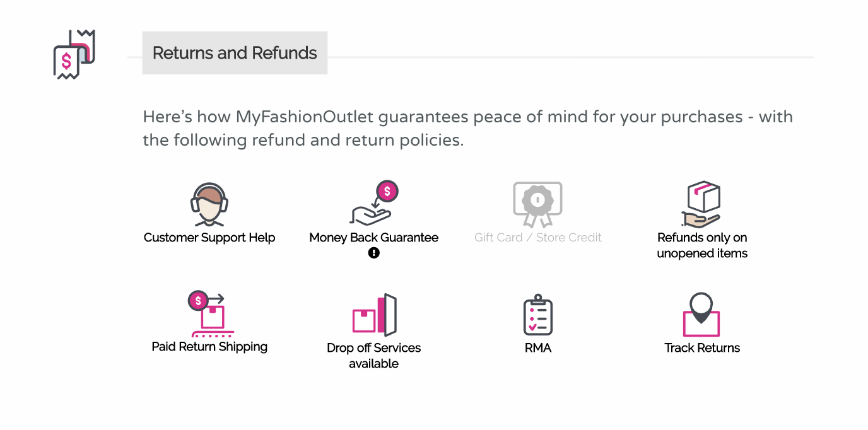The width and height of the screenshot is (868, 430).
Task: Select the unopened box in hand icon
Action: coord(701,204)
